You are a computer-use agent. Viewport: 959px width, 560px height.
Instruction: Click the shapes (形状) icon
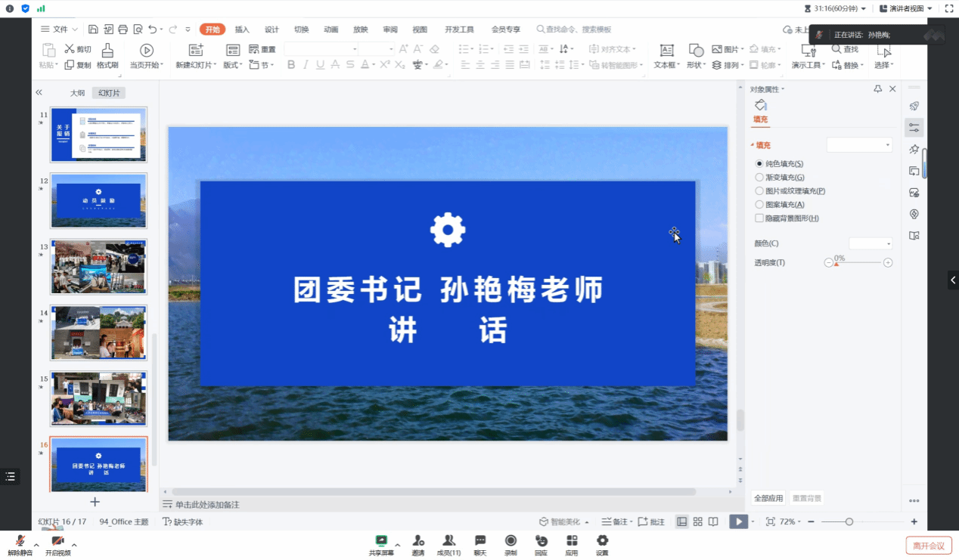coord(694,51)
